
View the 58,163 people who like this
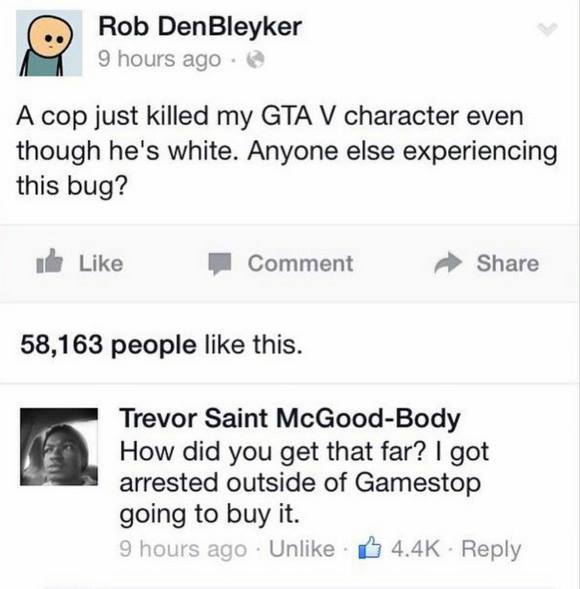point(161,344)
